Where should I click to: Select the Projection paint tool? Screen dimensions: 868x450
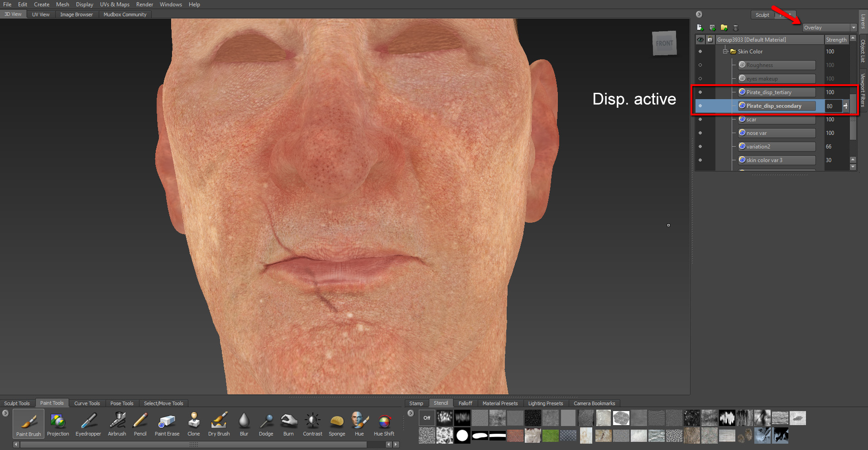tap(58, 424)
